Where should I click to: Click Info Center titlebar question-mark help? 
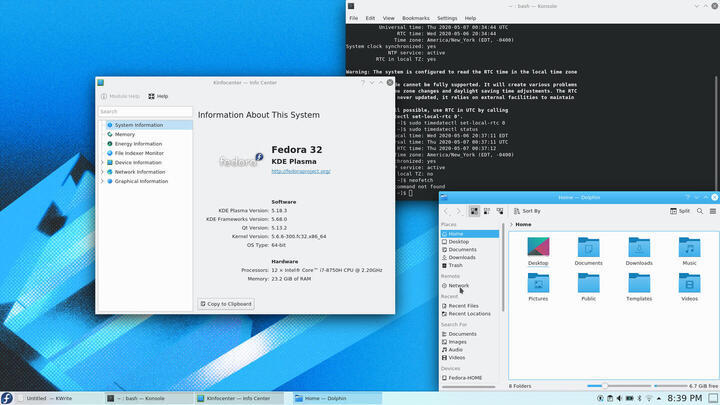(x=363, y=83)
